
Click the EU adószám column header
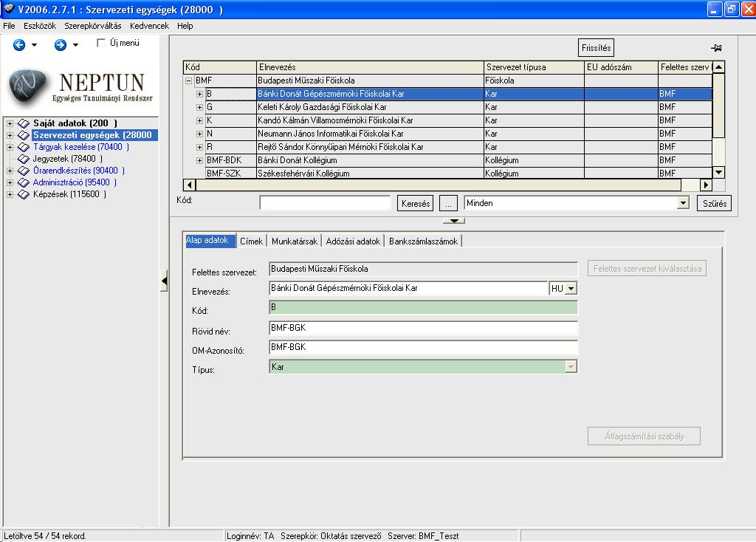(621, 67)
